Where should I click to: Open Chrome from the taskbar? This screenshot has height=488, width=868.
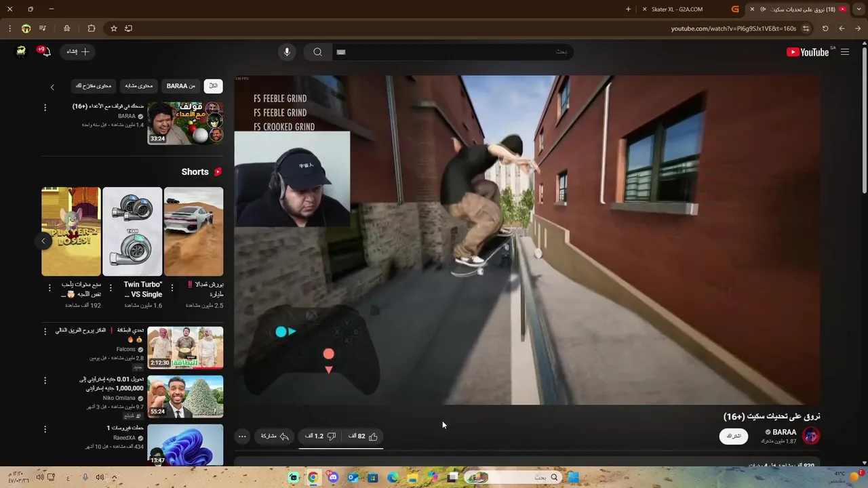tap(313, 477)
